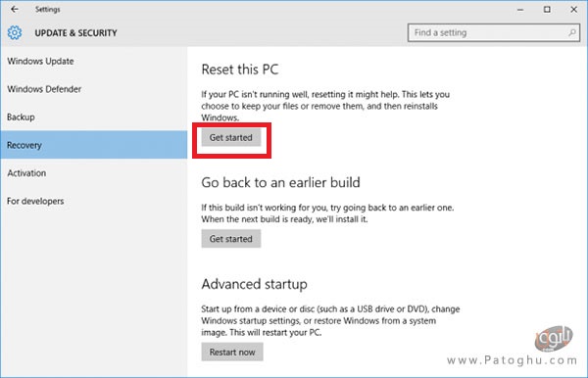Click the Advanced startup heading
Screen dimensions: 588x378
click(x=254, y=284)
